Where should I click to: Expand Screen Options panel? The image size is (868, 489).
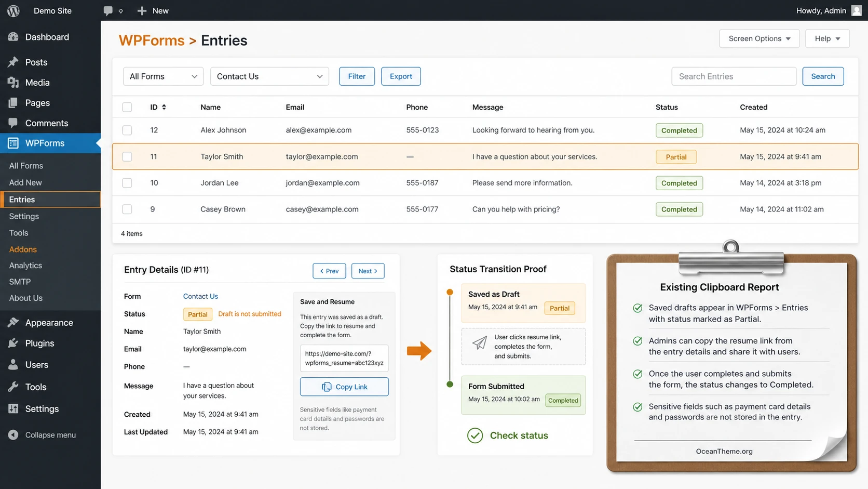[x=759, y=38]
